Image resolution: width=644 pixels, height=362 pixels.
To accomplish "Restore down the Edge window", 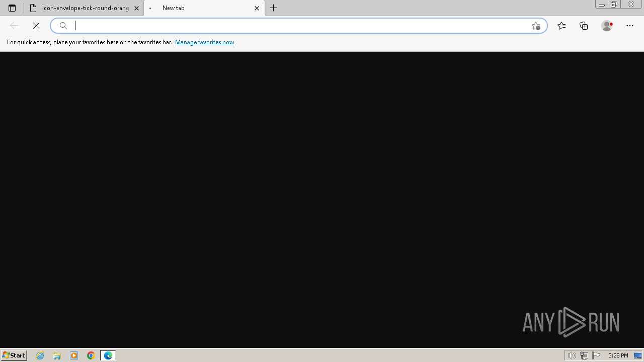I will 614,5.
